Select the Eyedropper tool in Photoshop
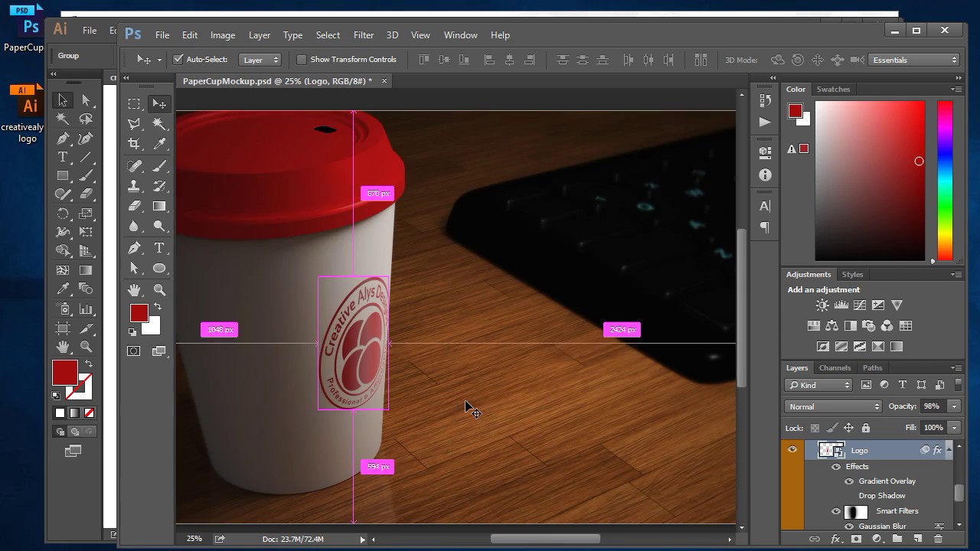The height and width of the screenshot is (551, 980). click(x=159, y=144)
